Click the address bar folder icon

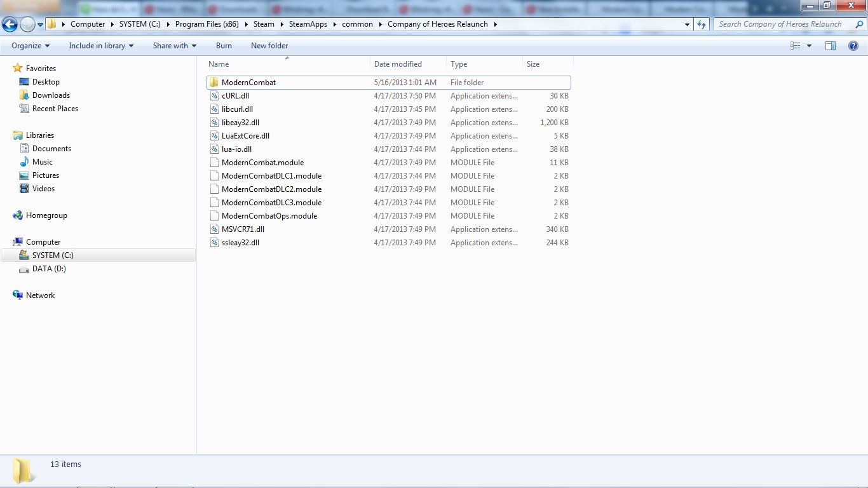tap(53, 24)
